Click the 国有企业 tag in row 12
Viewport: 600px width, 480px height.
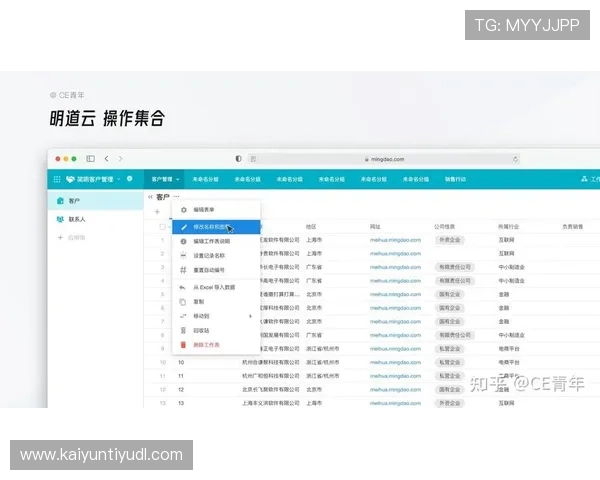coord(450,390)
